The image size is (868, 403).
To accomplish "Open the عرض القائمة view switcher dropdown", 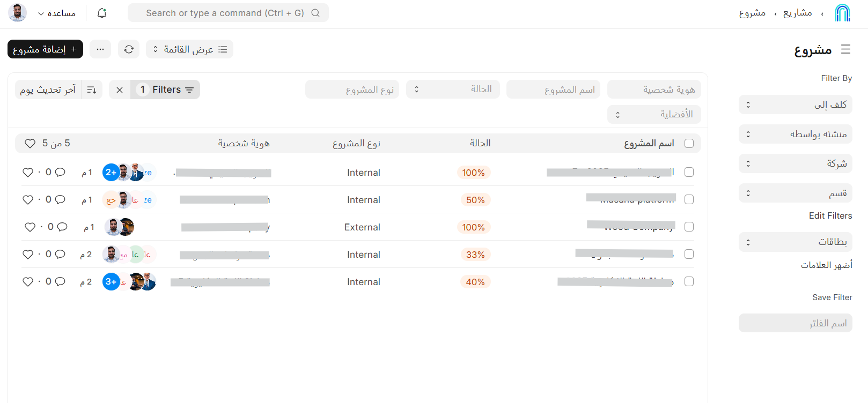I will 190,49.
